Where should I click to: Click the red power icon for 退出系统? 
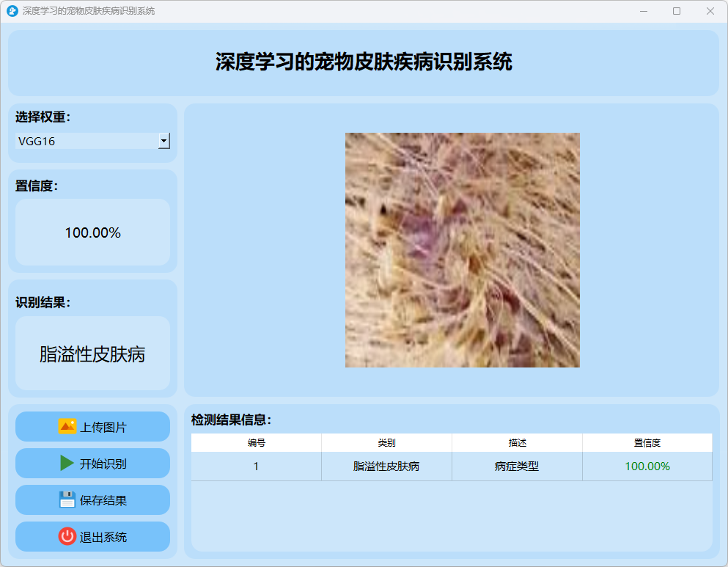click(67, 536)
